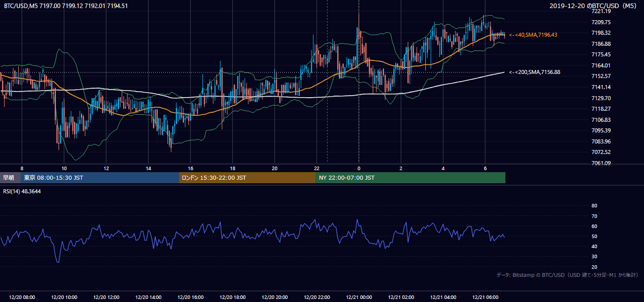The image size is (644, 302).
Task: Click the 12/20 16:00 time label
Action: (190, 297)
